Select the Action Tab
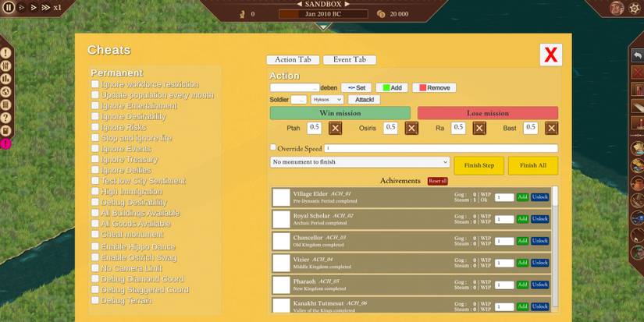The image size is (644, 322). click(x=293, y=60)
